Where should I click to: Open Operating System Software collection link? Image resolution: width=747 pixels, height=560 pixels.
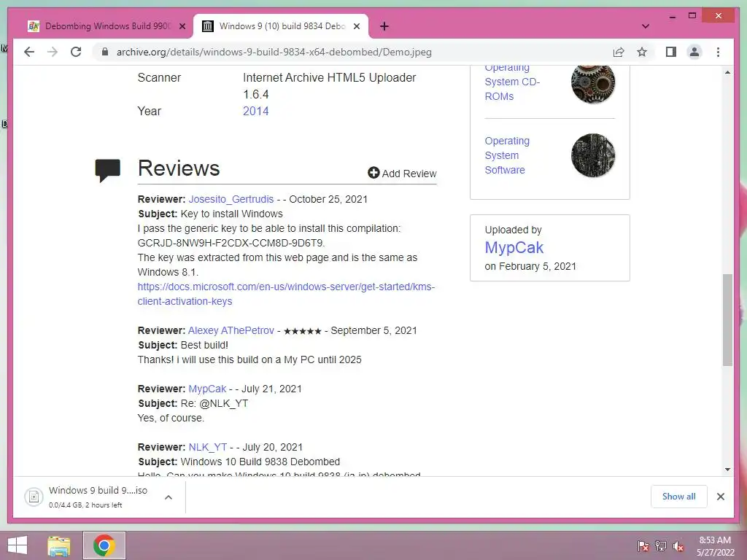[x=507, y=155]
